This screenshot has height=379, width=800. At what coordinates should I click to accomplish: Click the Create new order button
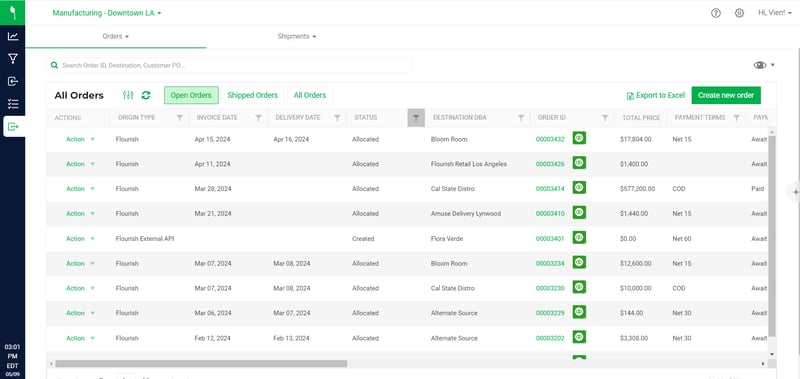[x=726, y=95]
